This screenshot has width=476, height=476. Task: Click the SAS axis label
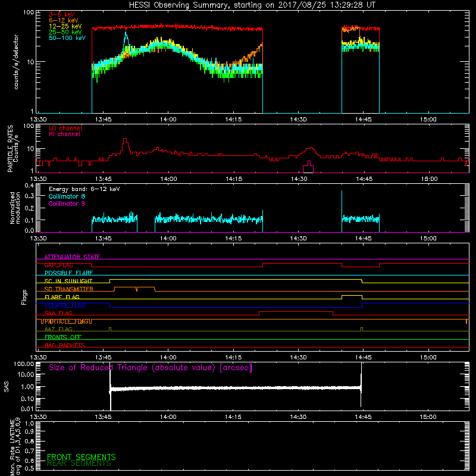tap(6, 387)
